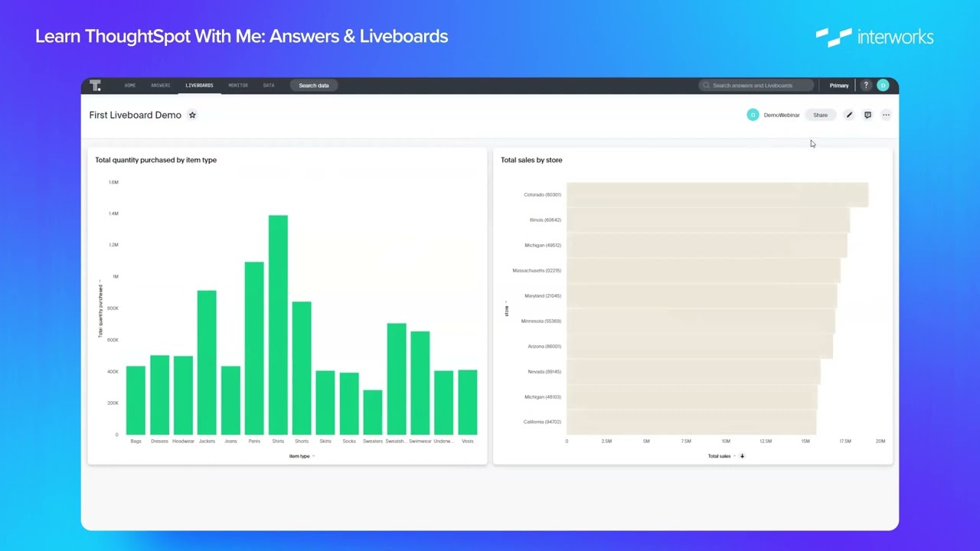980x551 pixels.
Task: Click Total quantity purchased by item type title
Action: point(155,160)
